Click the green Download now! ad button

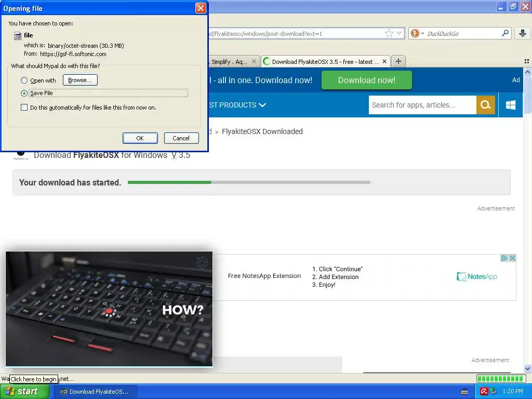pos(367,80)
